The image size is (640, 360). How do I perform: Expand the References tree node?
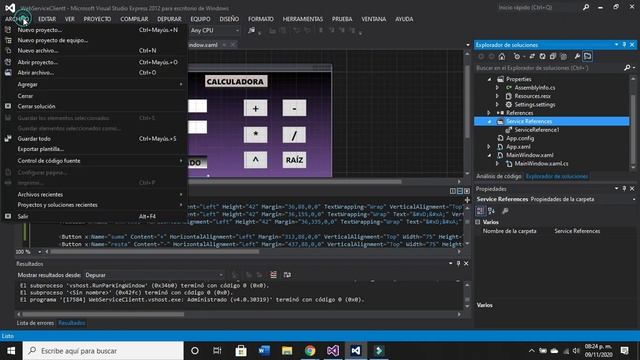pyautogui.click(x=489, y=113)
